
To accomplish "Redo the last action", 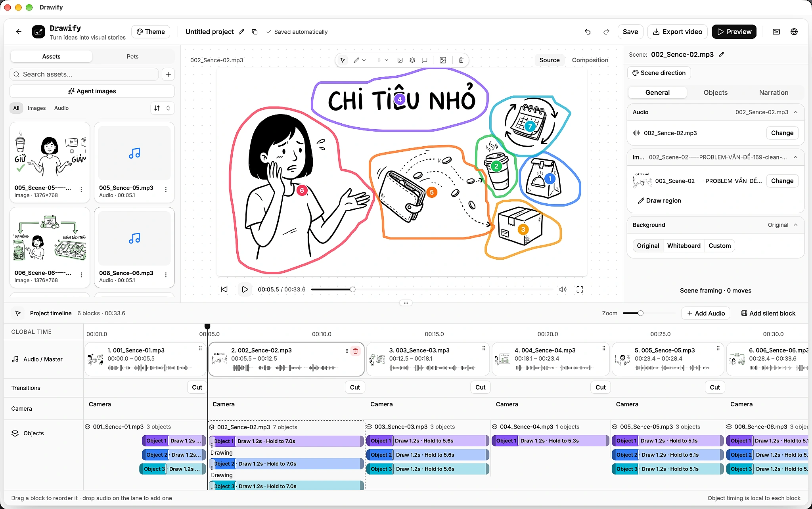I will [606, 32].
